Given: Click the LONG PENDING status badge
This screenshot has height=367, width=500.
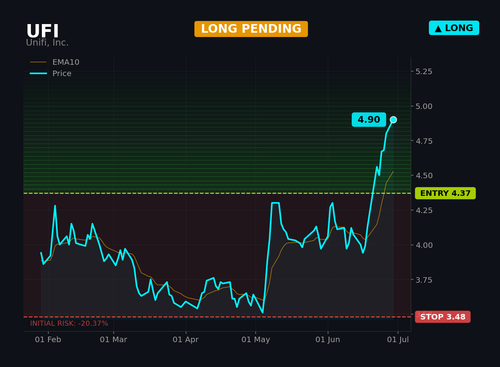Looking at the screenshot, I should pos(251,29).
